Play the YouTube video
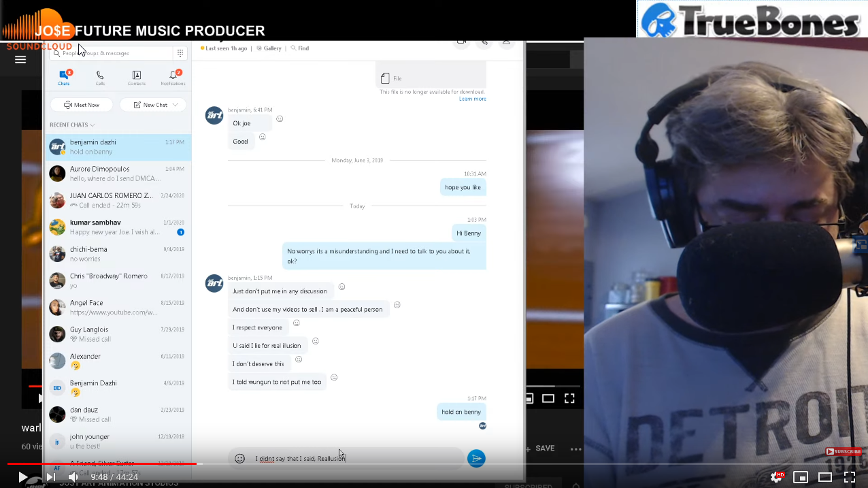The image size is (868, 488). (x=22, y=477)
